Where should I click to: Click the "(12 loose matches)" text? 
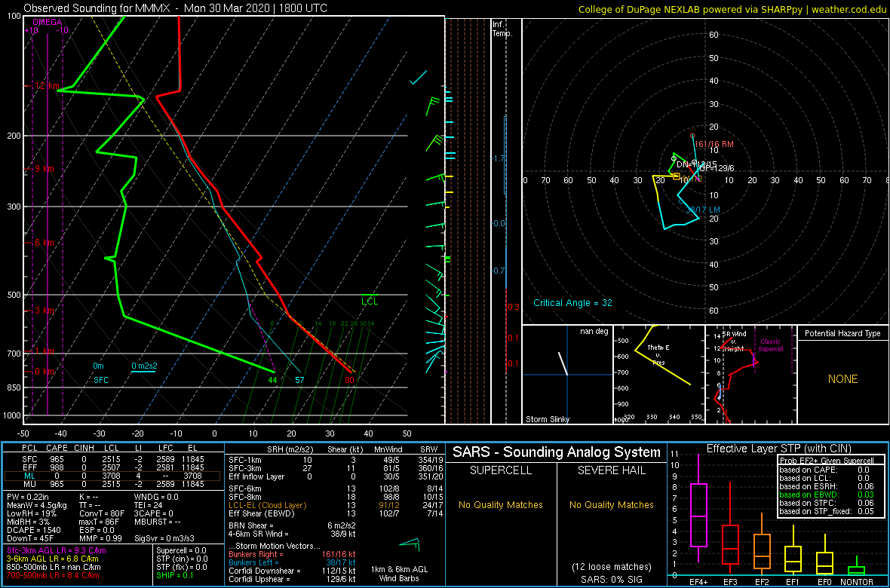point(611,567)
